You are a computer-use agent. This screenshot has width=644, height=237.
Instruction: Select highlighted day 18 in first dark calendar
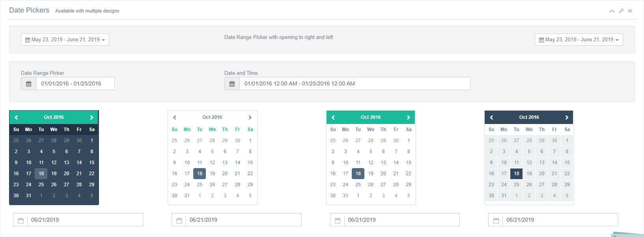(41, 174)
